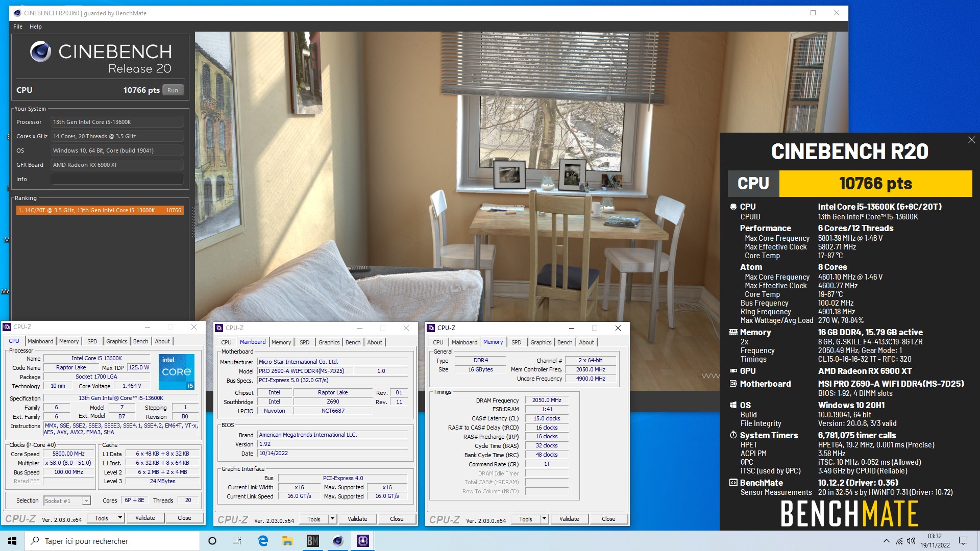Viewport: 980px width, 551px height.
Task: Click Validate in first CPU-Z window
Action: coord(145,518)
